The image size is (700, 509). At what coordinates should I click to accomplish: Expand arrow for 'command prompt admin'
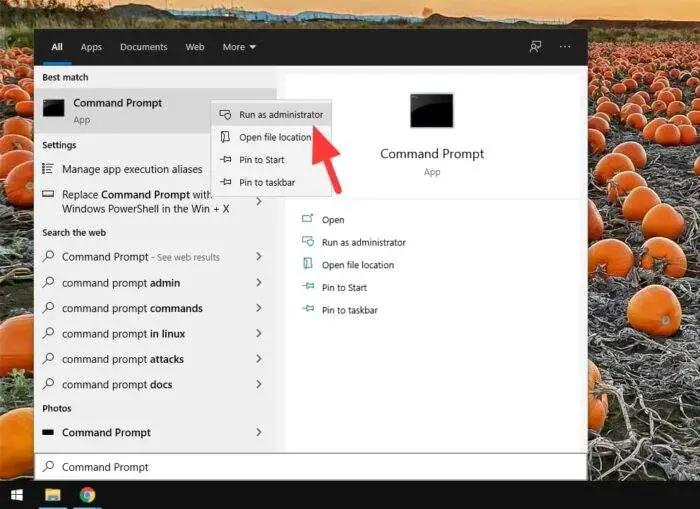259,282
